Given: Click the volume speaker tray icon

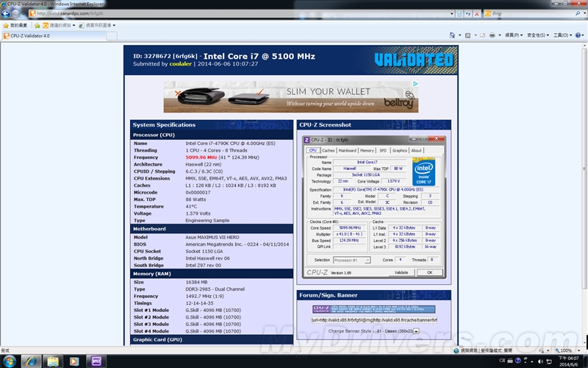Looking at the screenshot, I should 541,361.
